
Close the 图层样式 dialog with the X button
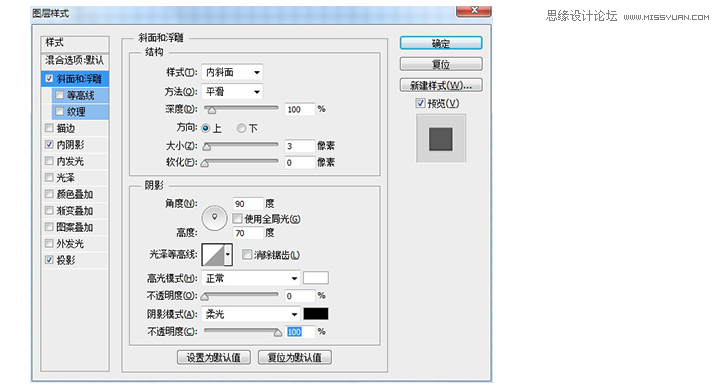474,10
